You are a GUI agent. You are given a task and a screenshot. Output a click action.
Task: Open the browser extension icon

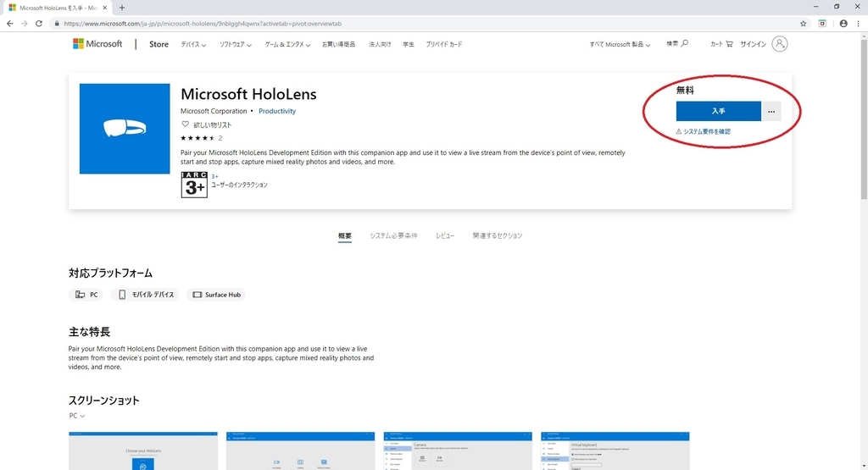pyautogui.click(x=822, y=23)
